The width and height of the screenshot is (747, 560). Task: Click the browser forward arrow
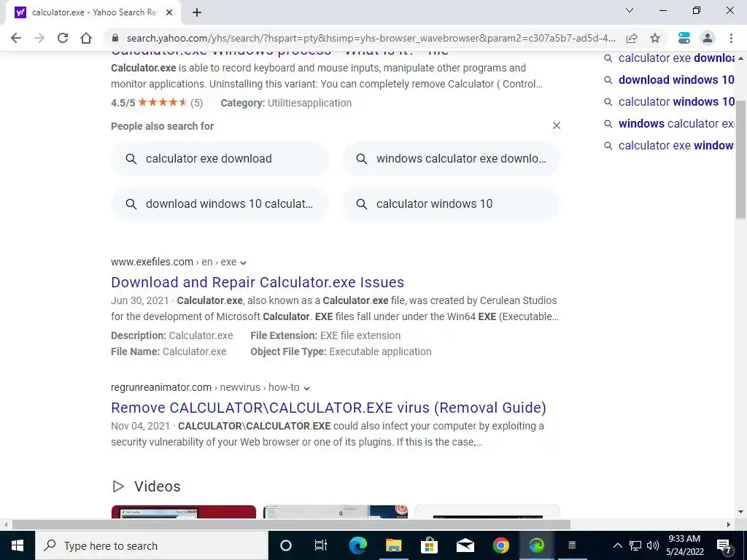[x=39, y=38]
